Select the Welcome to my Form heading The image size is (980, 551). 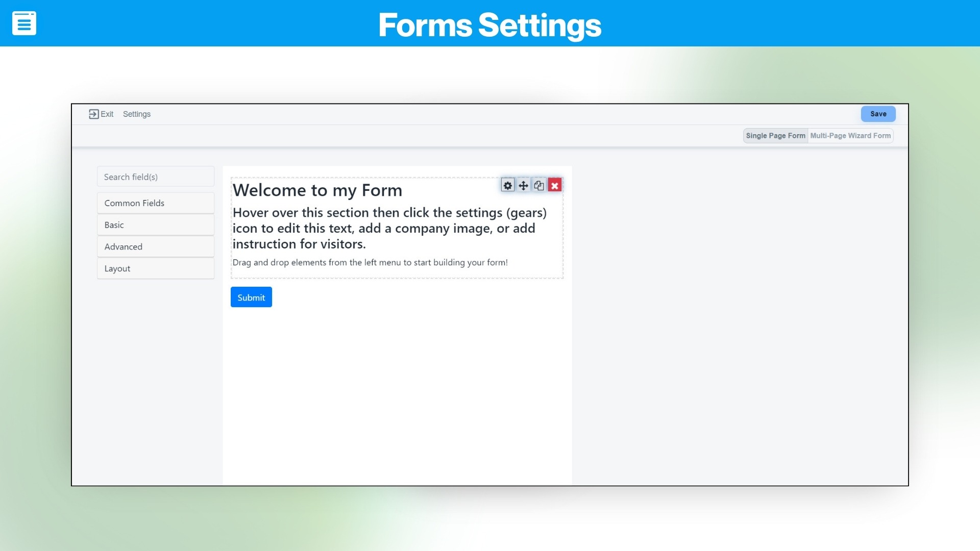(317, 190)
